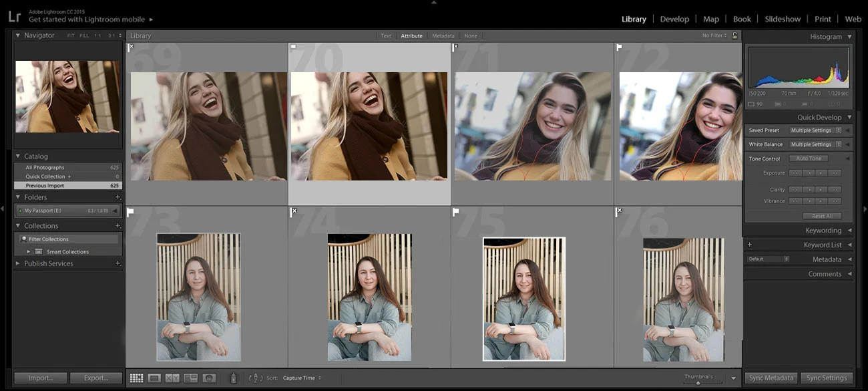
Task: Open Compare view
Action: click(x=172, y=378)
